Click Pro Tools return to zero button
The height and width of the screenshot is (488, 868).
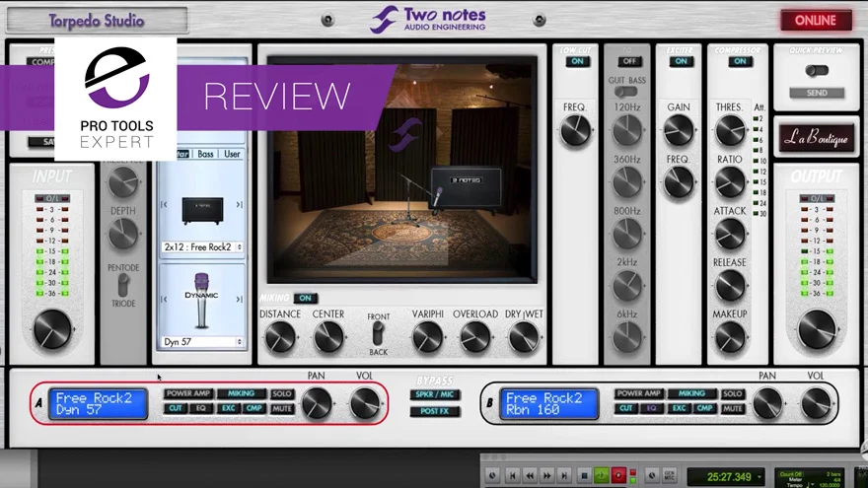(x=513, y=475)
